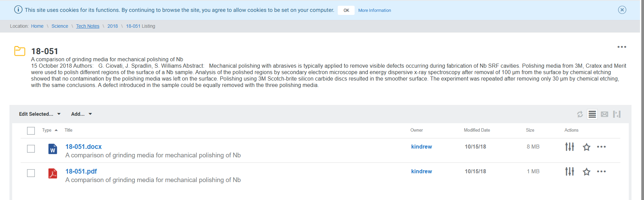Click the properties sliders icon for 18-051.docx
Image resolution: width=644 pixels, height=200 pixels.
pos(570,147)
